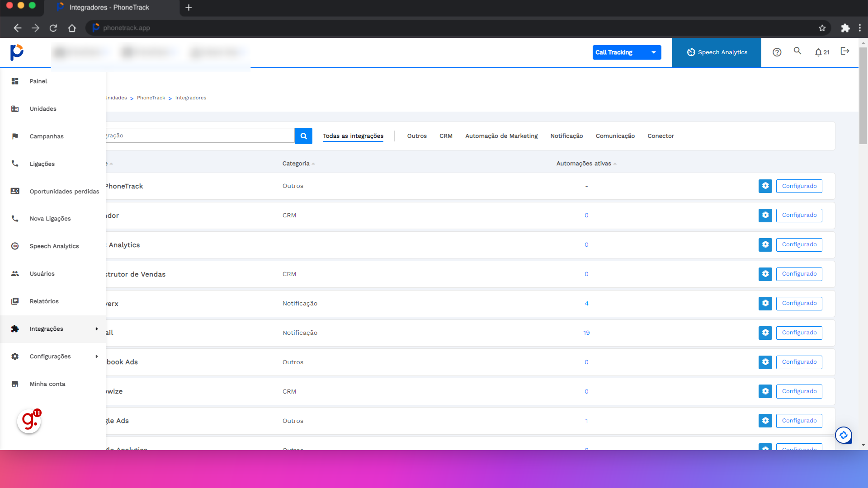Bookmark page with star icon
868x488 pixels.
[822, 28]
